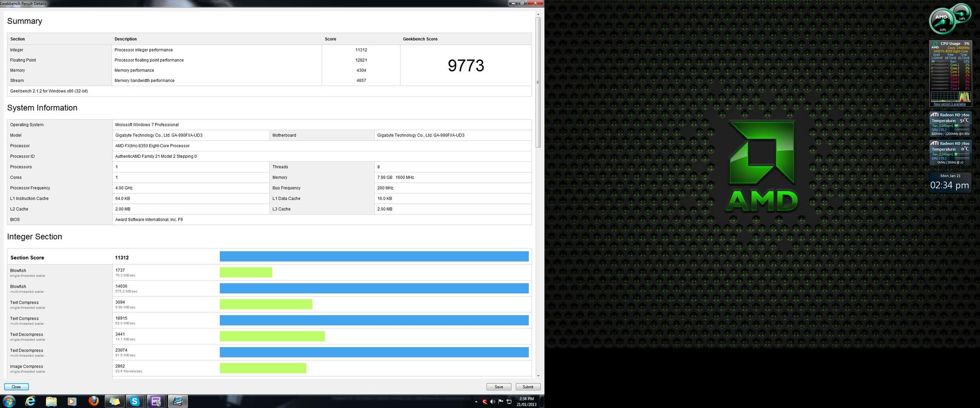Open the "New version is available" gadget link

[x=949, y=104]
